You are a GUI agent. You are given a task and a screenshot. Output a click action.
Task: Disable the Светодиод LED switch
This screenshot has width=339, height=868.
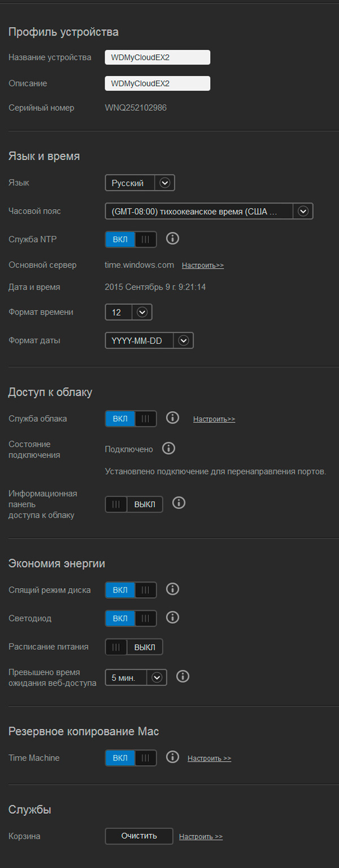pyautogui.click(x=131, y=618)
